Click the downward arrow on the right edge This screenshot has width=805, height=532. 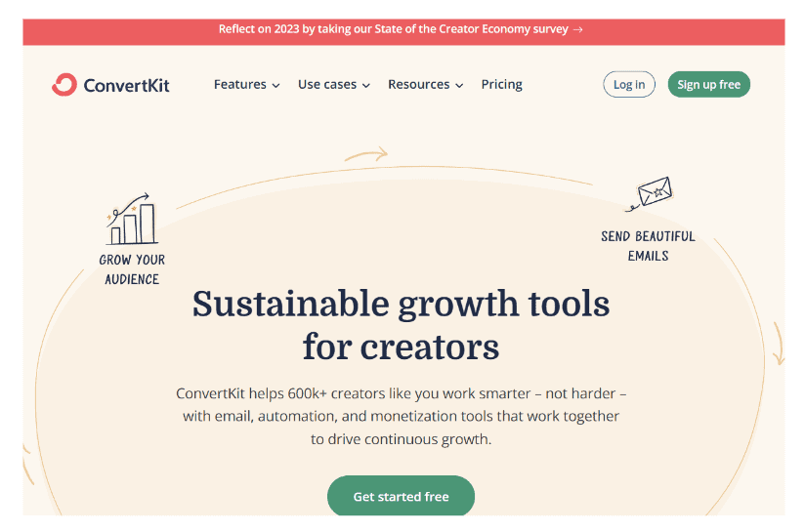click(x=780, y=344)
